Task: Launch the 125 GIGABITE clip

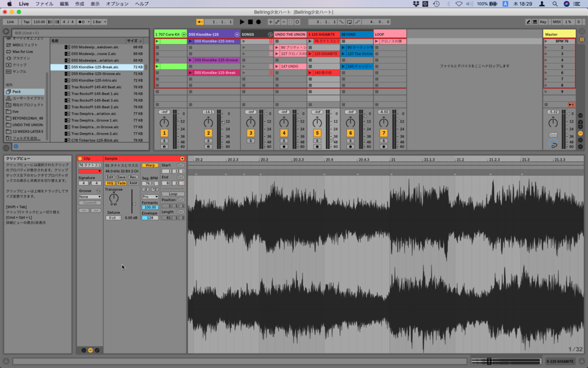Action: pyautogui.click(x=310, y=53)
